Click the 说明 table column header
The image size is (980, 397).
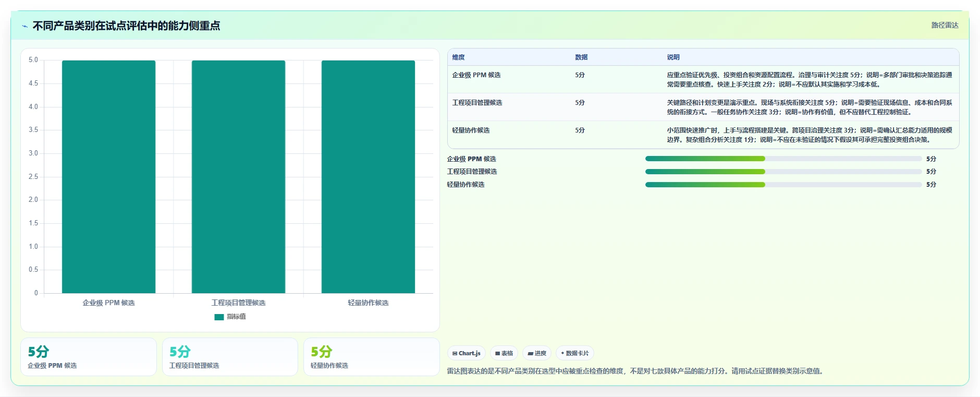point(673,57)
